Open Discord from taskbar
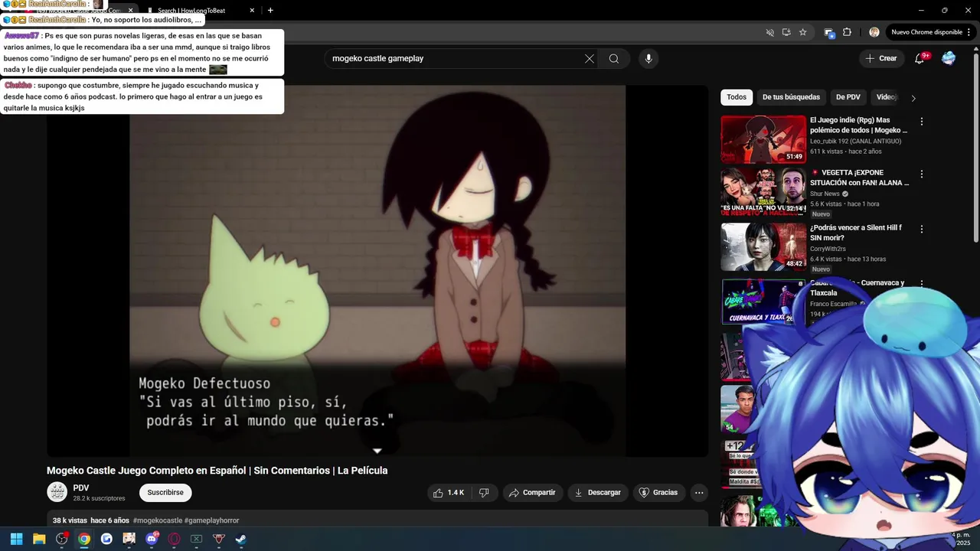The height and width of the screenshot is (551, 980). [152, 539]
